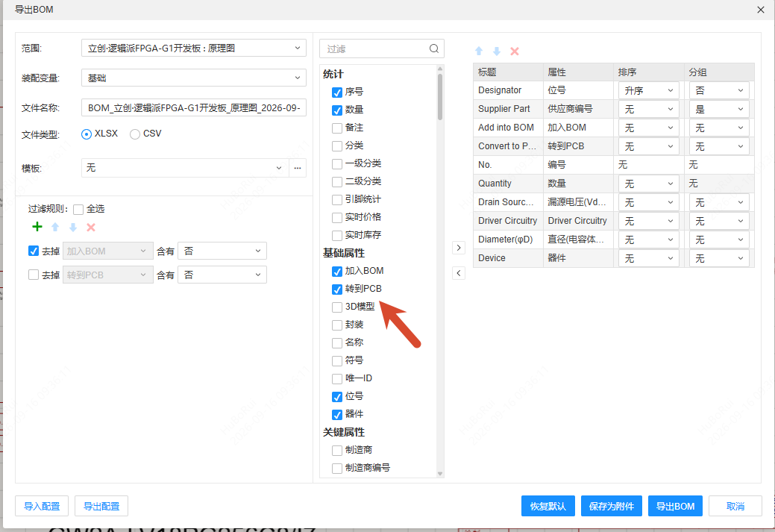Open Designator sort dropdown 升序
Viewport: 775px width, 532px height.
(648, 90)
